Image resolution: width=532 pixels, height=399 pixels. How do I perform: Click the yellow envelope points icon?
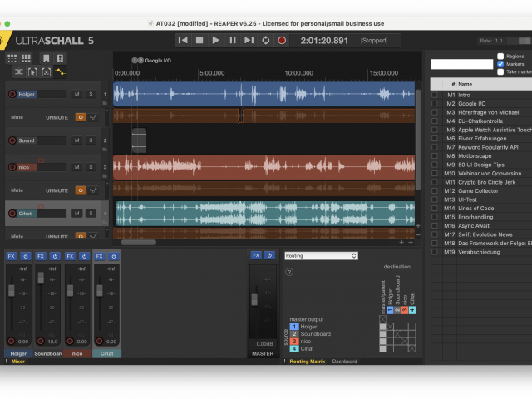click(61, 72)
